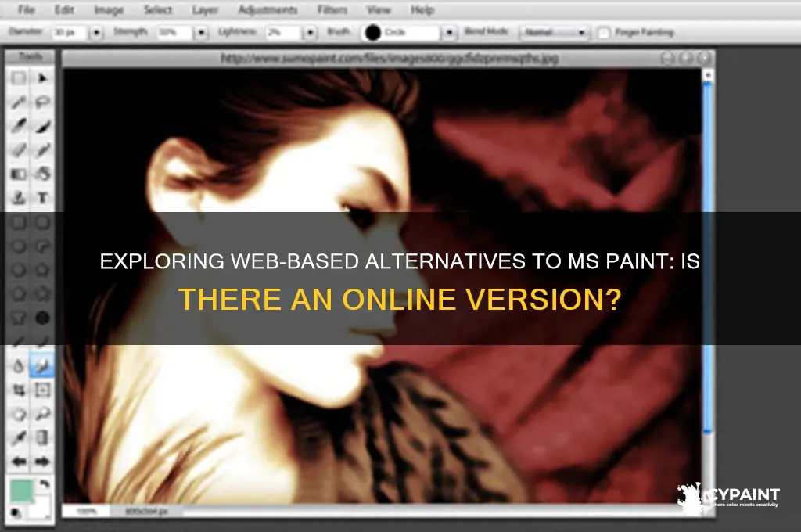Screen dimensions: 801x532
Task: Select the Zoom magnifier tool
Action: pos(42,413)
